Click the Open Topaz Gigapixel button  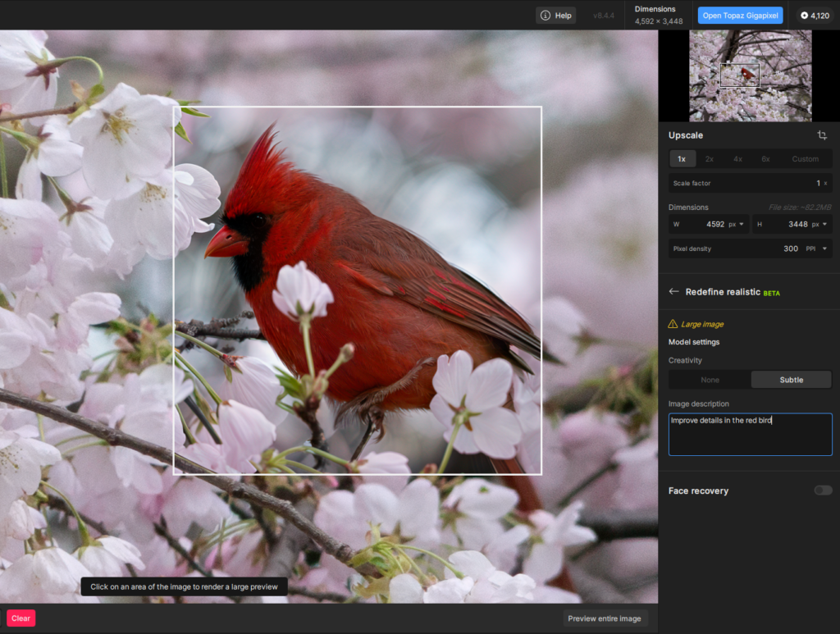[740, 16]
